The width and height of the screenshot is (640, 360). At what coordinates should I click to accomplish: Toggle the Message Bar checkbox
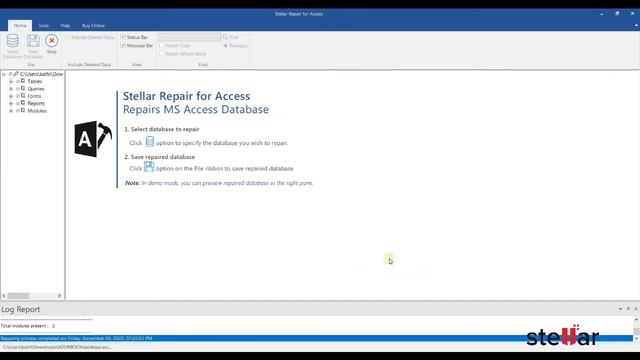tap(123, 45)
